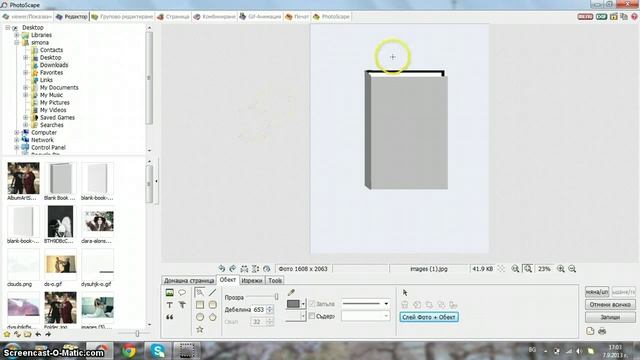Open Chrome in the taskbar

coord(129,351)
